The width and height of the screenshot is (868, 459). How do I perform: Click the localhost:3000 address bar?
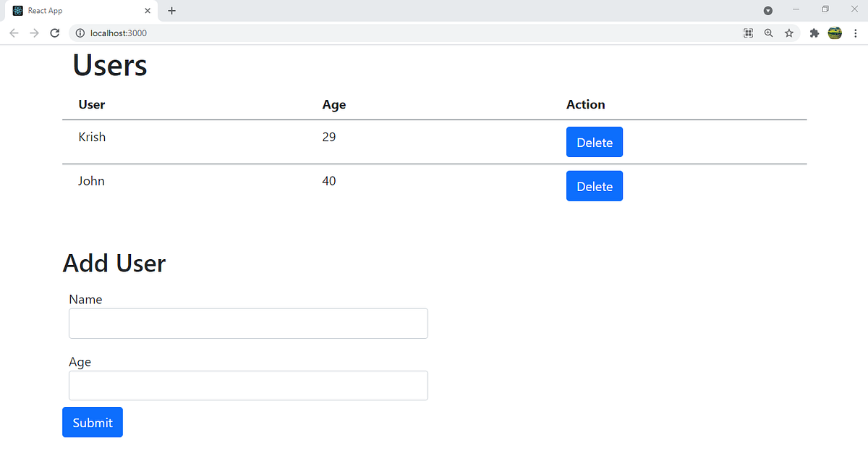click(362, 33)
